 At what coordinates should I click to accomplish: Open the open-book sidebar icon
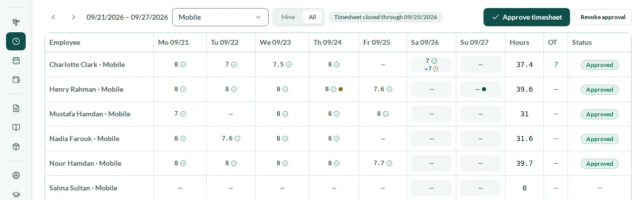[x=16, y=127]
